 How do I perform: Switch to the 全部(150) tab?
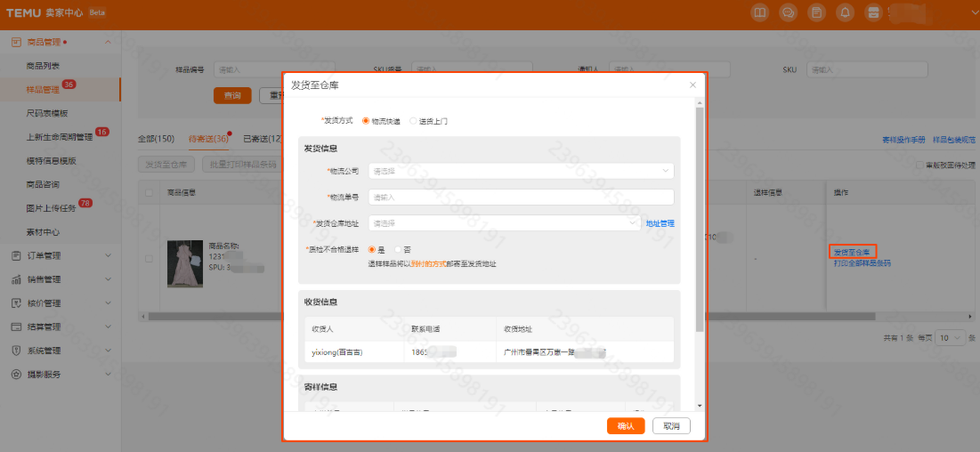pos(157,139)
